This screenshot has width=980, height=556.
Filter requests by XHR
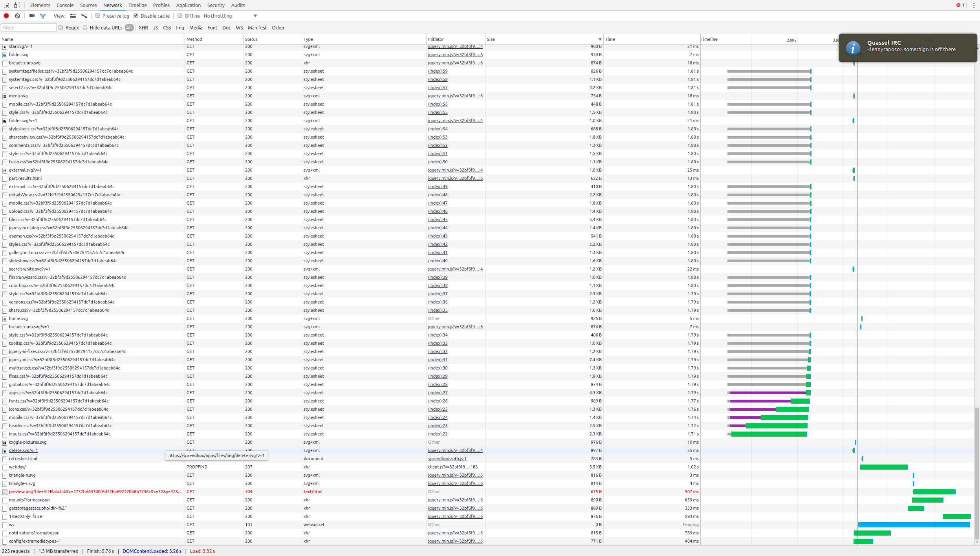coord(143,27)
